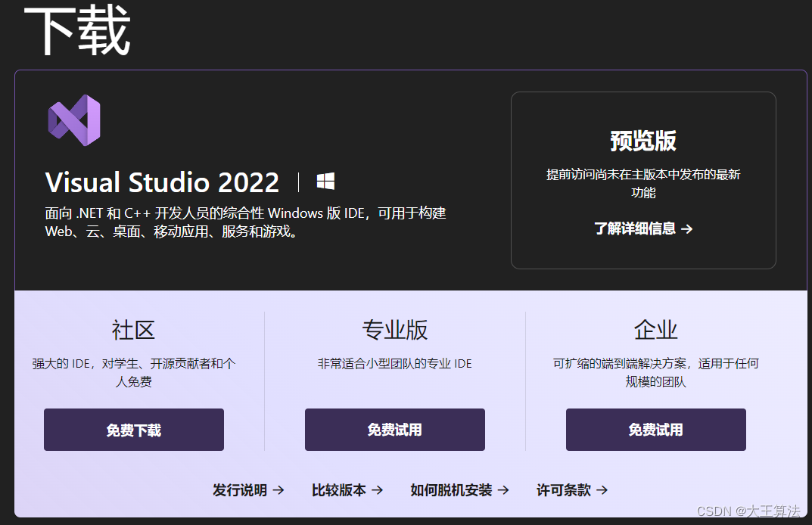The width and height of the screenshot is (812, 525).
Task: Click the 社区 edition title
Action: 134,330
